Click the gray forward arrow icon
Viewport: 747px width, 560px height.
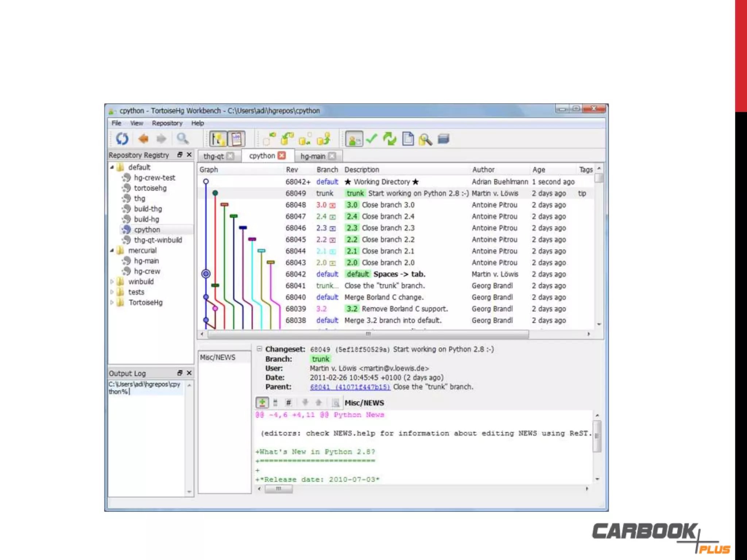(161, 139)
